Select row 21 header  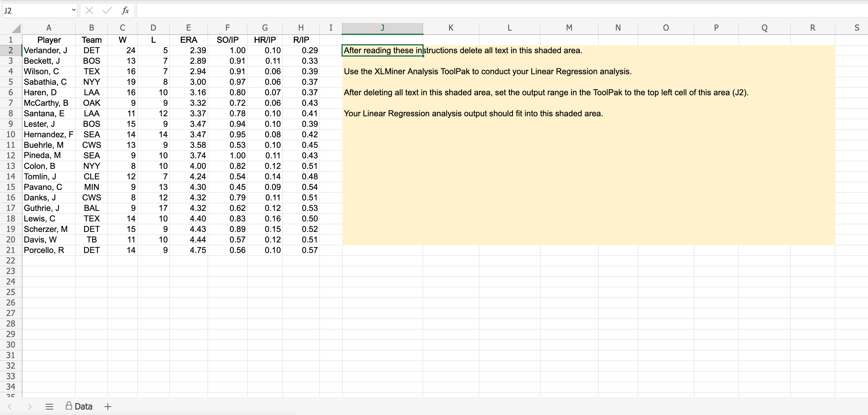[x=11, y=250]
